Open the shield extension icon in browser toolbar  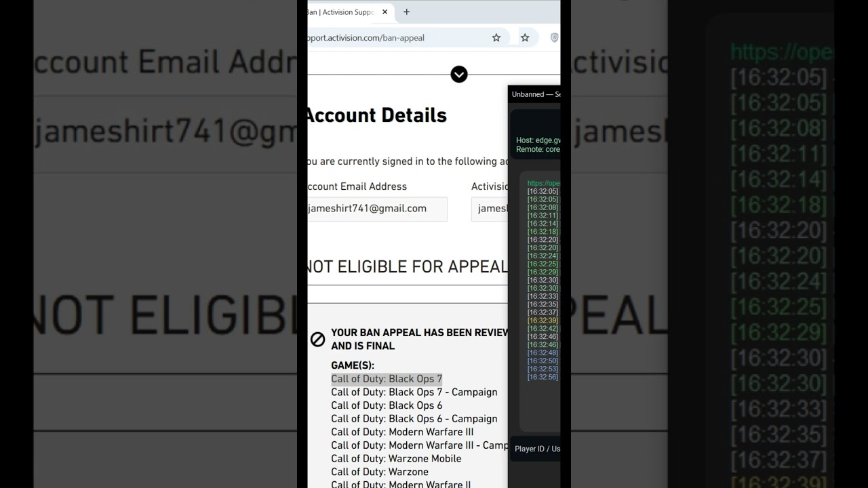tap(554, 38)
